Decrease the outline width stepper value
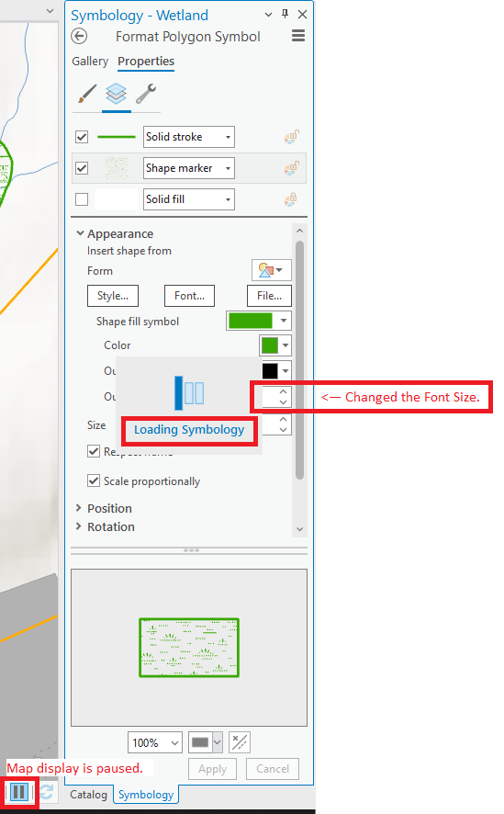Viewport: 504px width, 814px height. tap(283, 402)
